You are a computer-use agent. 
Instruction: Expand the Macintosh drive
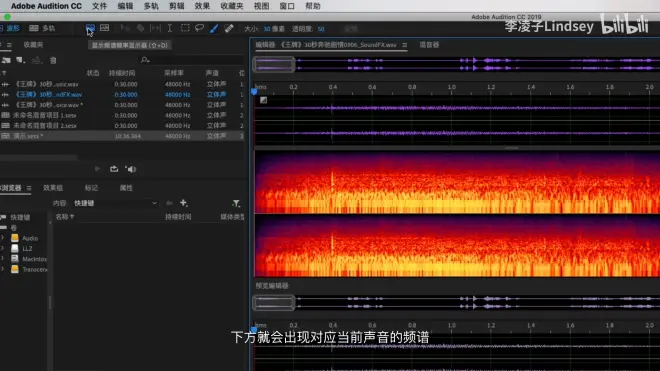tap(3, 259)
